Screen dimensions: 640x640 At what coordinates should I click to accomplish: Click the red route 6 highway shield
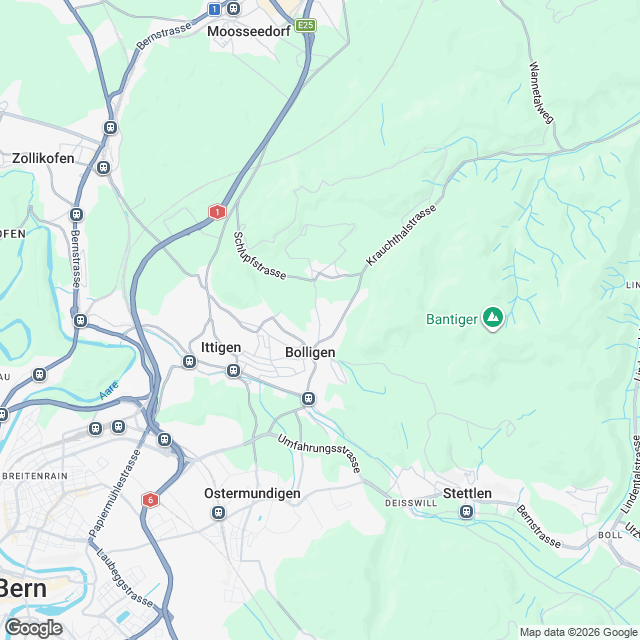click(150, 500)
